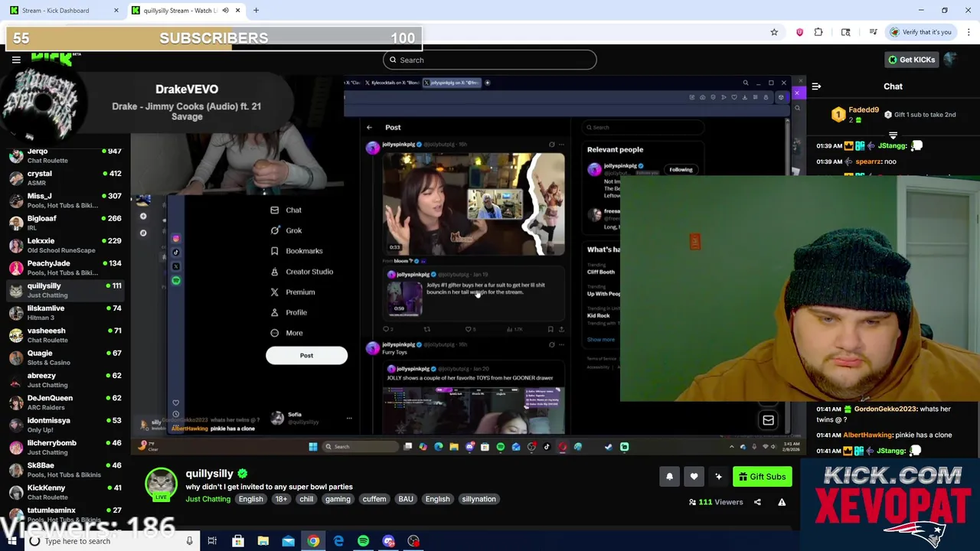This screenshot has height=551, width=980.
Task: Click the report warning triangle icon
Action: (x=782, y=502)
